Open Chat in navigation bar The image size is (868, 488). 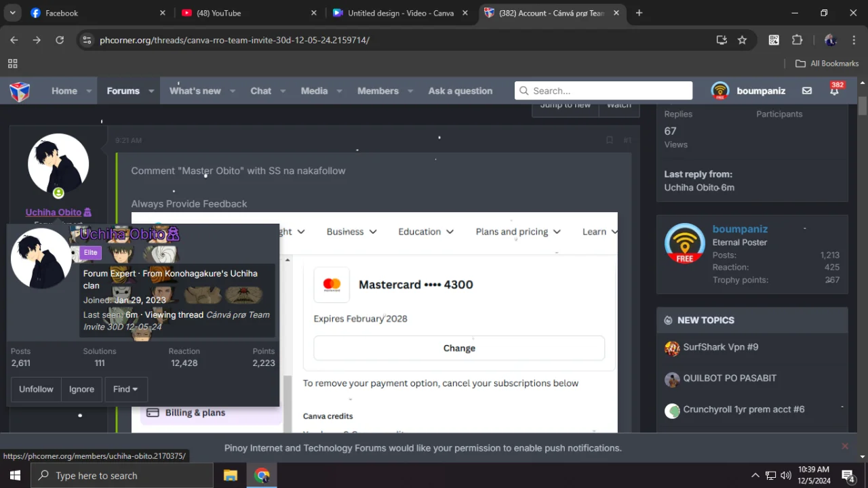[x=260, y=91]
